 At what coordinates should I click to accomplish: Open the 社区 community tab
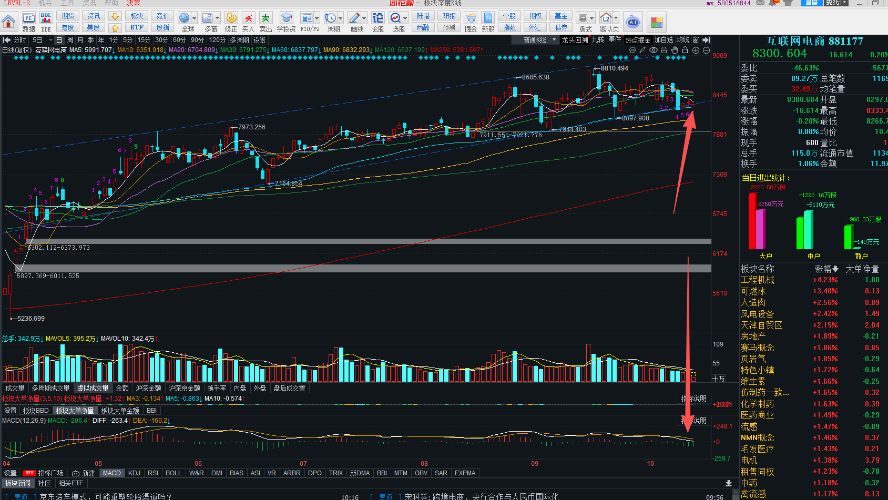coord(45,483)
